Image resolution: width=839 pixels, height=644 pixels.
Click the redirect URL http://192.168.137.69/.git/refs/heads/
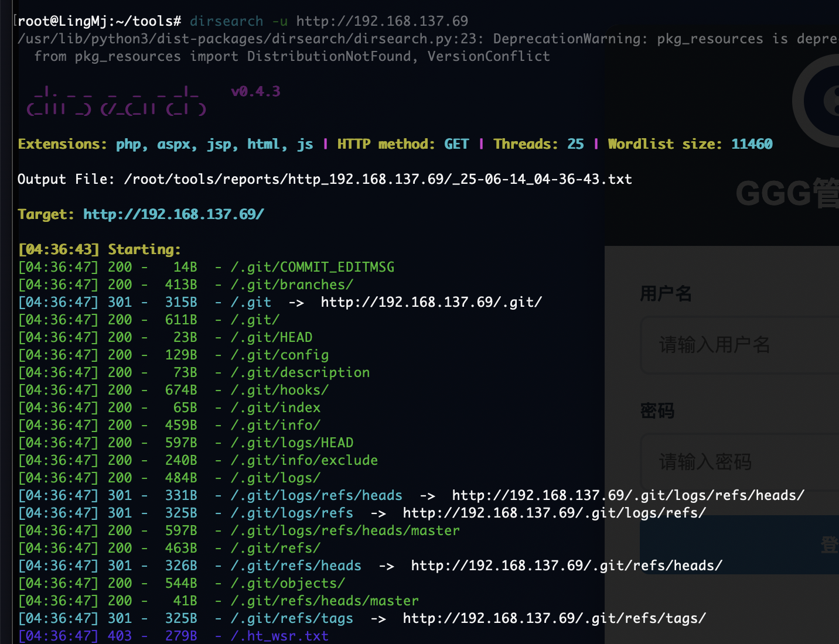(x=567, y=566)
